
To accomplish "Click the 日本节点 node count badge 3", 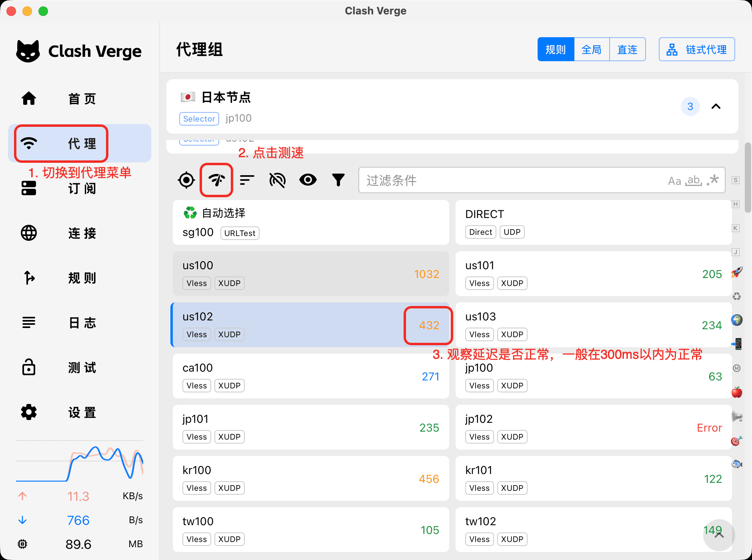I will (690, 106).
